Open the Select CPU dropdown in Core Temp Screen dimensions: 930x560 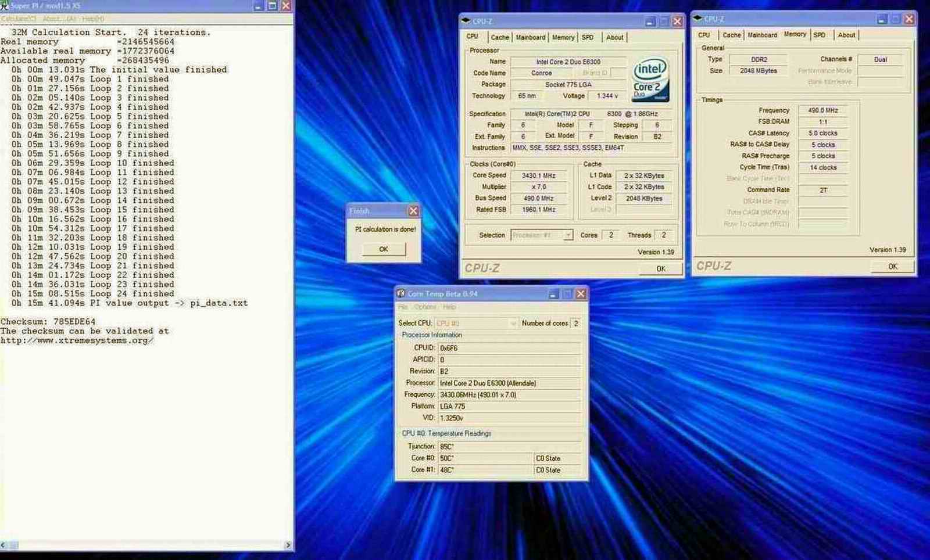point(513,323)
